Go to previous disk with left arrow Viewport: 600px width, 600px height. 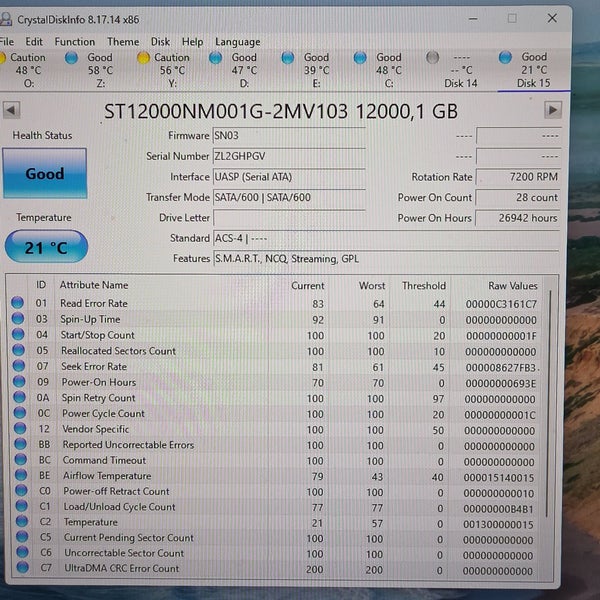pyautogui.click(x=11, y=110)
